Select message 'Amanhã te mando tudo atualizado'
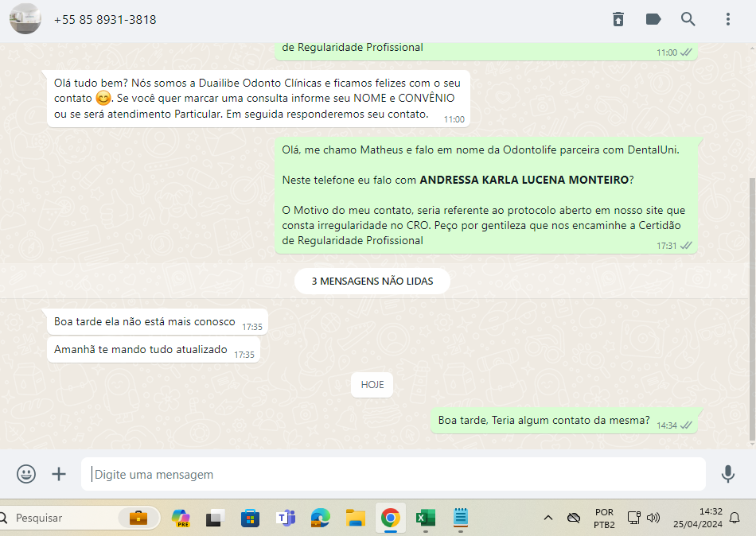The image size is (756, 536). [154, 349]
